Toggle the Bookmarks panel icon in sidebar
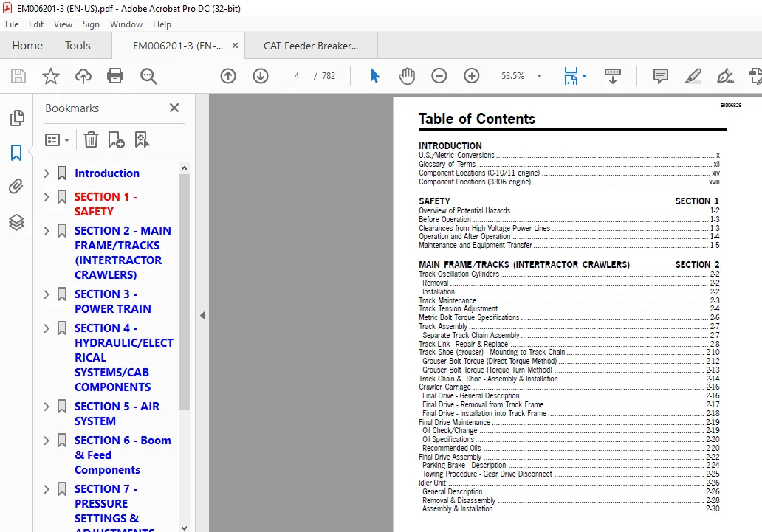The height and width of the screenshot is (532, 762). pos(16,153)
